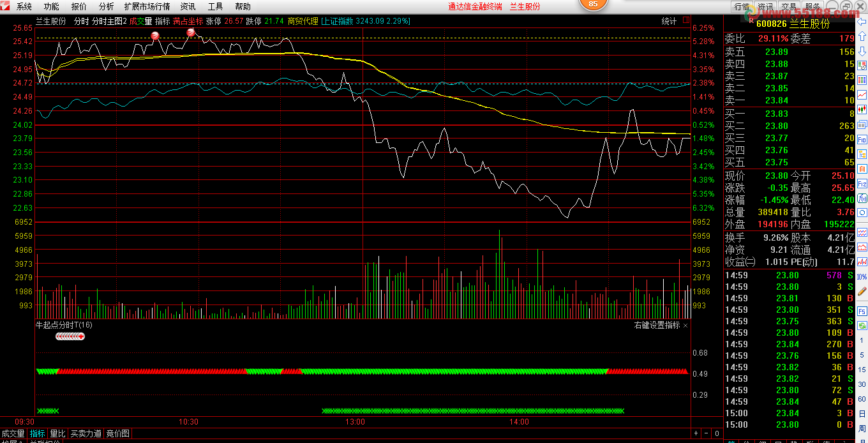868x443 pixels.
Task: Click the 满占坐标 label in chart header
Action: (188, 21)
